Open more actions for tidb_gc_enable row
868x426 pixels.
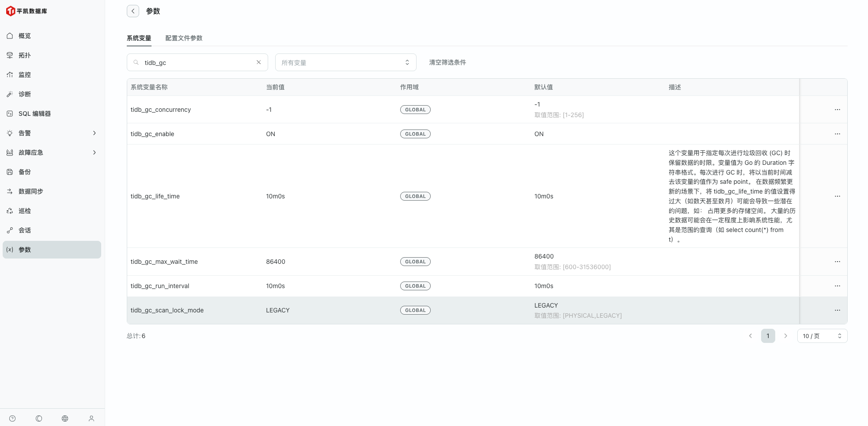click(837, 134)
